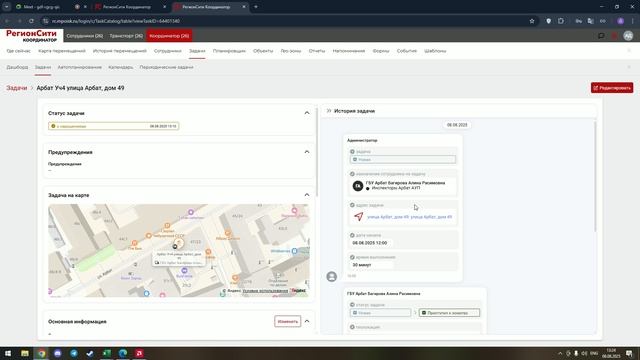Collapse the Задача на карте section
Image resolution: width=640 pixels, height=360 pixels.
[x=307, y=195]
